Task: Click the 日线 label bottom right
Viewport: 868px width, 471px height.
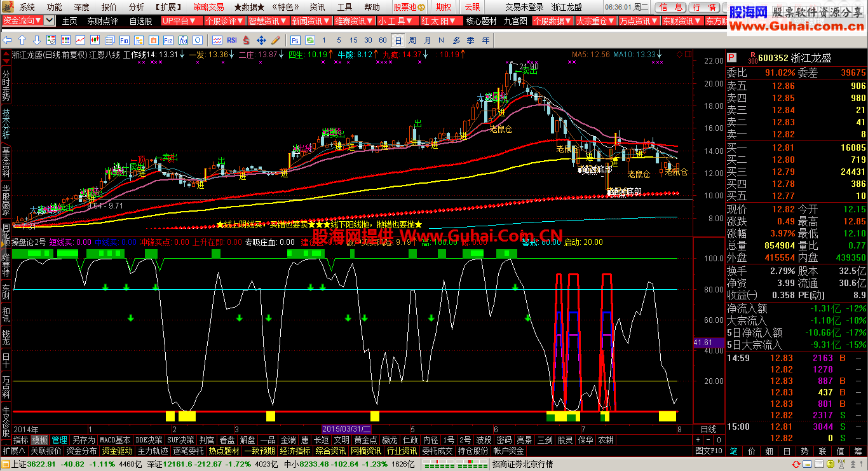Action: point(708,429)
